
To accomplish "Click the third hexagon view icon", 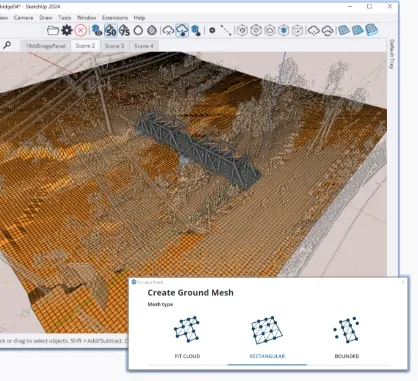I will pyautogui.click(x=270, y=30).
